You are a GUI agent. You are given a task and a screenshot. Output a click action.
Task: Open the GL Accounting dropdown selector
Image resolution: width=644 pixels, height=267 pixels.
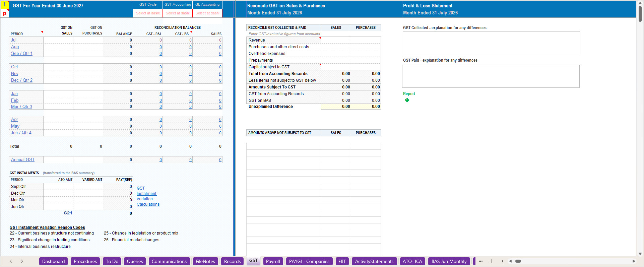[207, 13]
